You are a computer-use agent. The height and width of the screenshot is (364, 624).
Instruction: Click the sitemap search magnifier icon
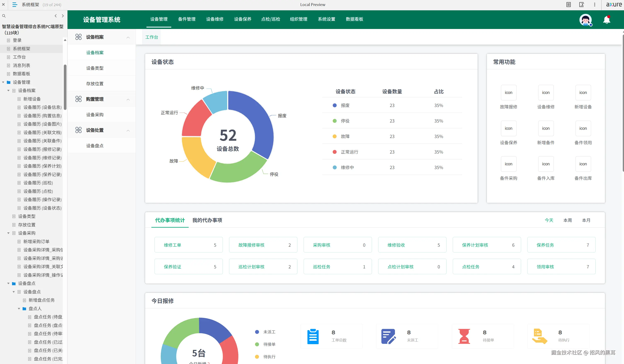pos(4,16)
